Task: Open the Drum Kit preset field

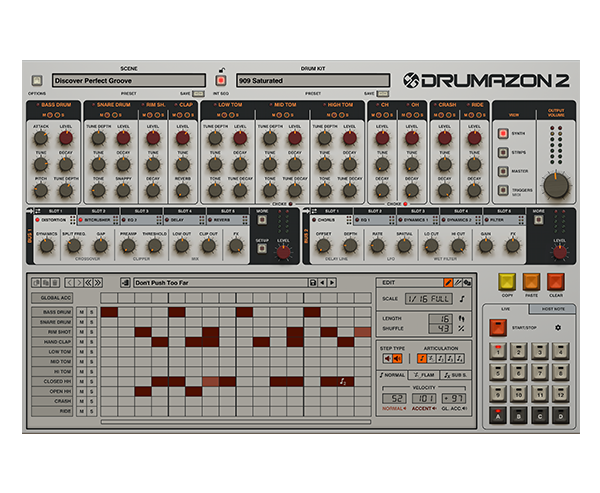Action: [313, 80]
